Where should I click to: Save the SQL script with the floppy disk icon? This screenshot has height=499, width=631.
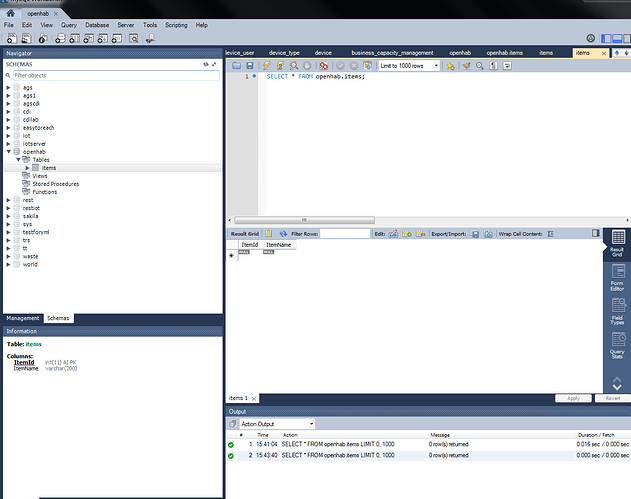[x=249, y=65]
